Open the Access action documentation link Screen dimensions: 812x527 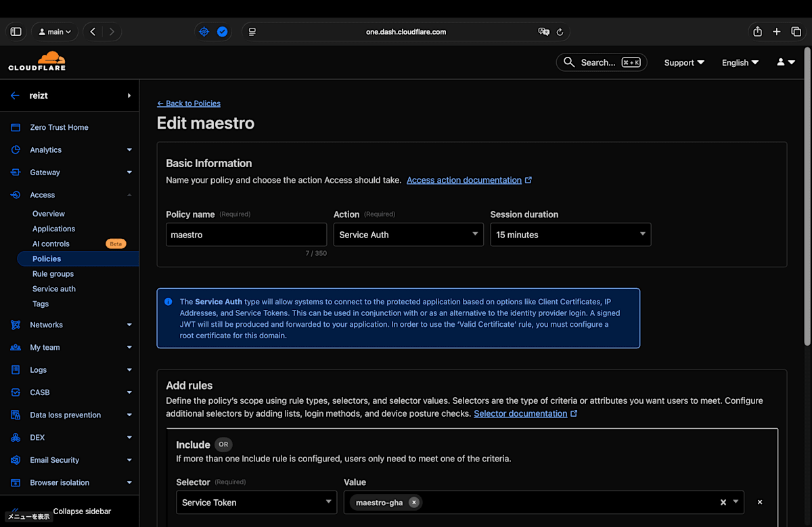(x=465, y=180)
